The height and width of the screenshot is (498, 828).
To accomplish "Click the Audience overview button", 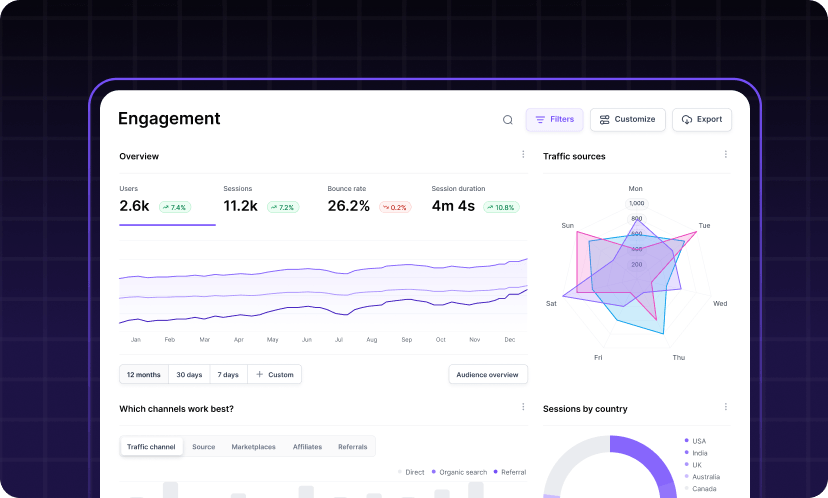I will pyautogui.click(x=487, y=375).
